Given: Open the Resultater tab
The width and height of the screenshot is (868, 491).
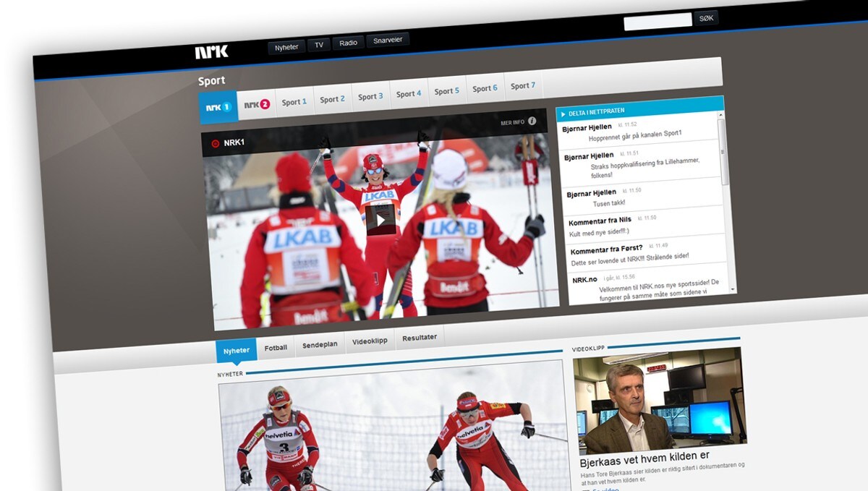Looking at the screenshot, I should (x=420, y=338).
